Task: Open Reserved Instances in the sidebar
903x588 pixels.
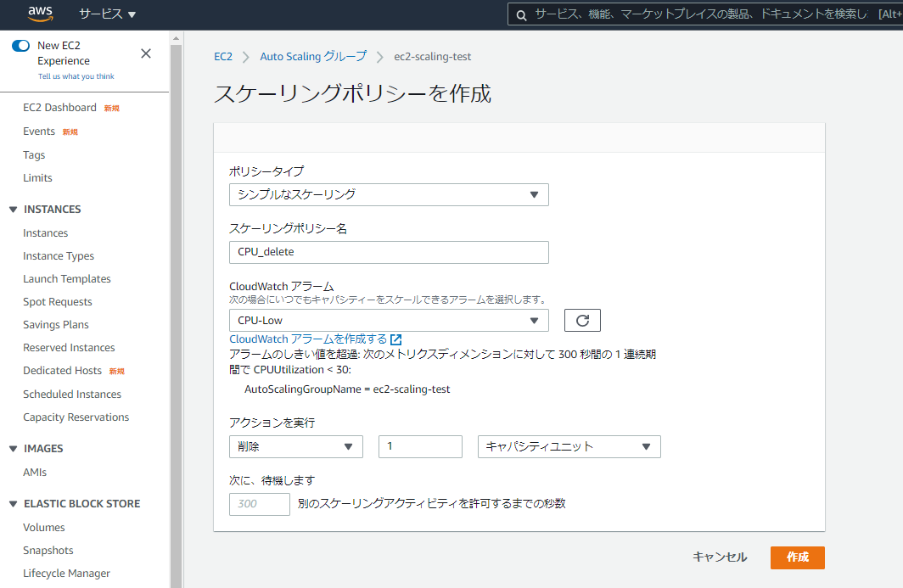Action: (69, 347)
